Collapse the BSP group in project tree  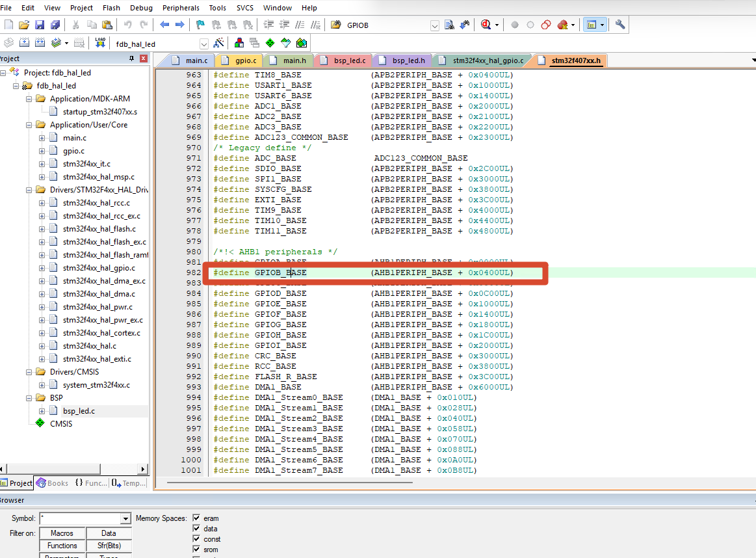[x=29, y=399]
